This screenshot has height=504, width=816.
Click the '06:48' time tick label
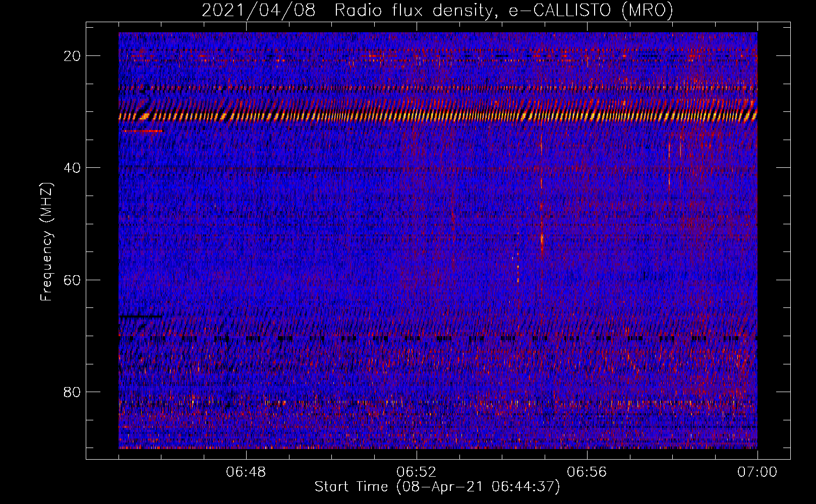click(246, 472)
